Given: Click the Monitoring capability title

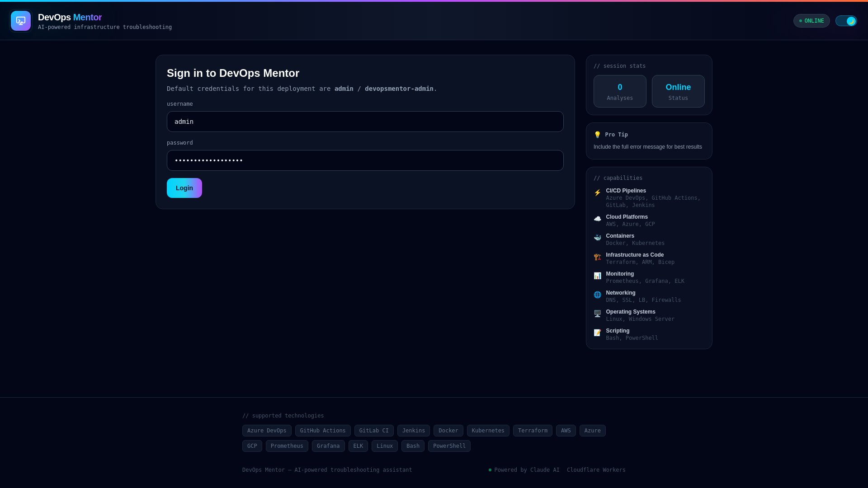Looking at the screenshot, I should pyautogui.click(x=620, y=274).
